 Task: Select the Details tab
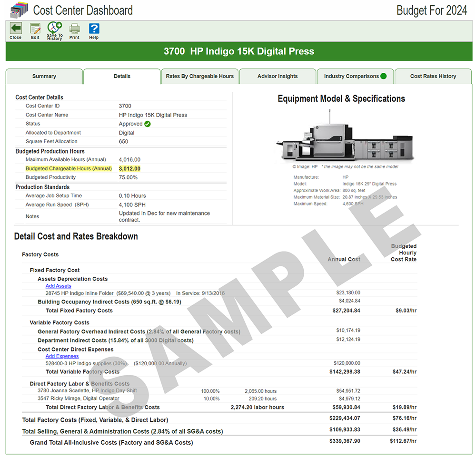(x=122, y=77)
